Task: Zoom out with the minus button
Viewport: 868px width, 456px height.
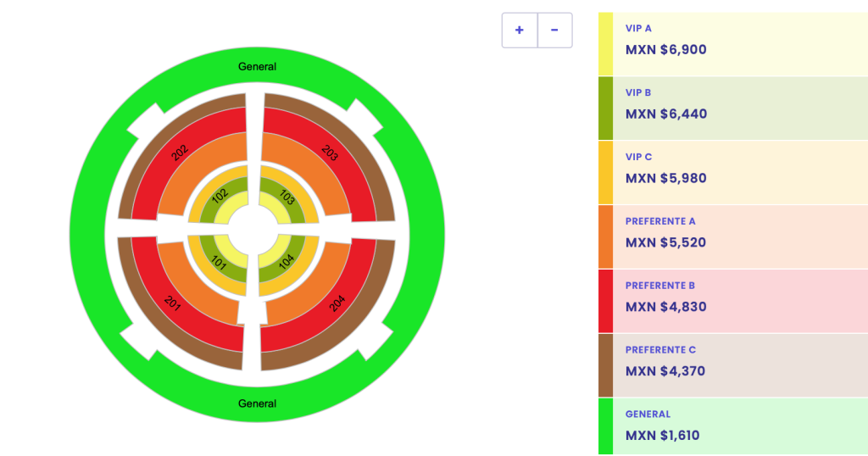Action: point(554,31)
